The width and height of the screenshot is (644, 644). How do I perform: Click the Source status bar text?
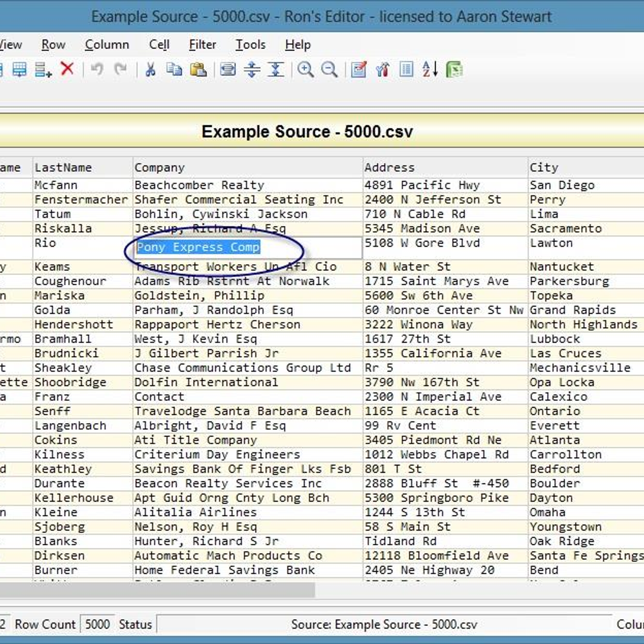[384, 624]
